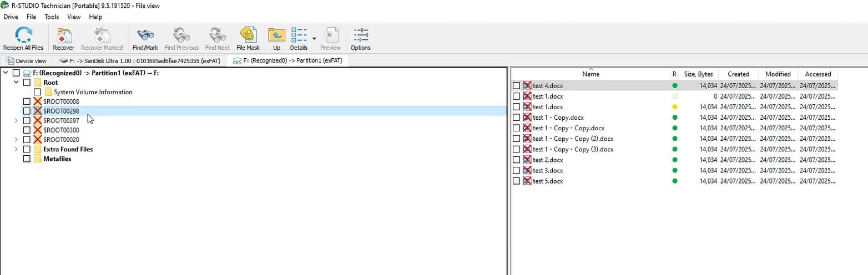Click the deleted $ROOT00008 folder icon
868x275 pixels.
click(38, 101)
